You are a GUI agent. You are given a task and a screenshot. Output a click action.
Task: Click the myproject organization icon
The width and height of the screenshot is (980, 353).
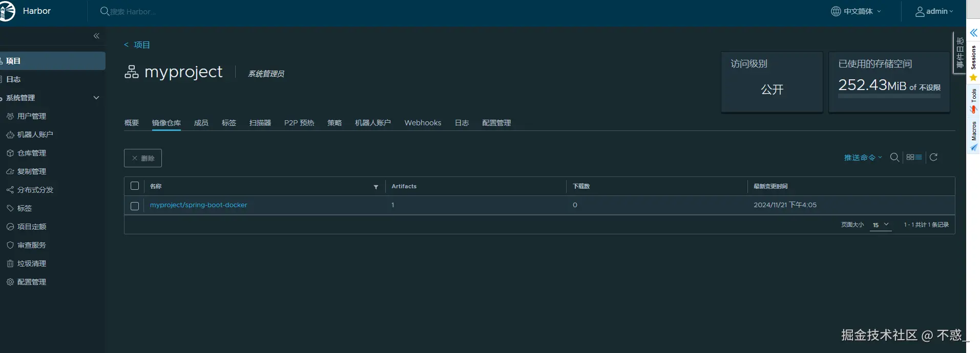[131, 72]
